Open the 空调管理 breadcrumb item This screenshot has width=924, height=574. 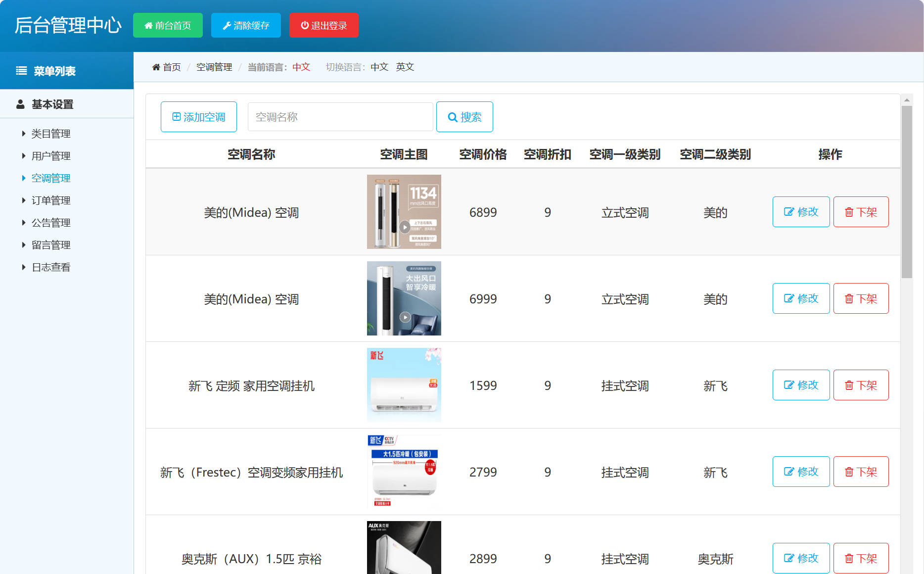[x=214, y=67]
